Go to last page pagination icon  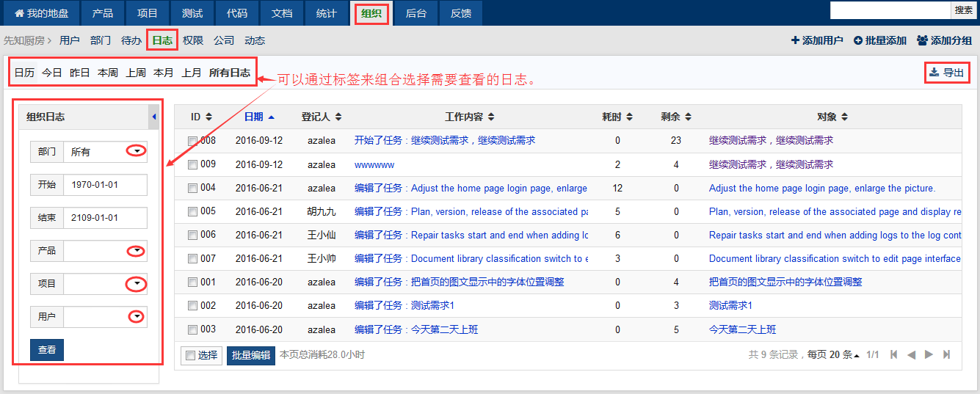tap(947, 354)
